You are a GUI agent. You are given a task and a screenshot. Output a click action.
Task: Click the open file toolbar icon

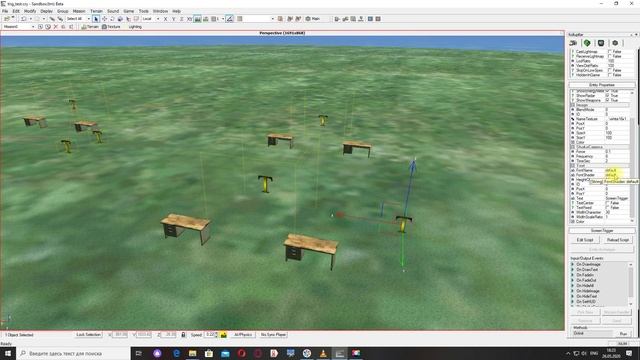pyautogui.click(x=7, y=19)
